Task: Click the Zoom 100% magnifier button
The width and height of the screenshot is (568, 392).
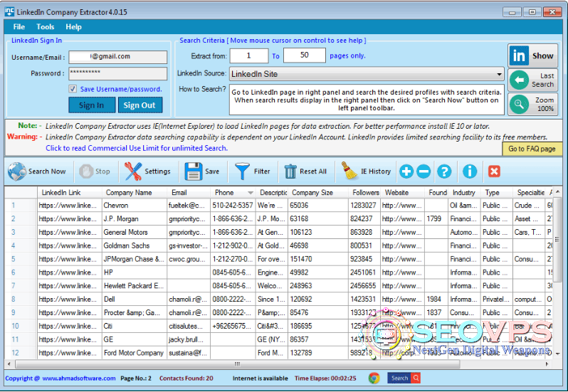Action: coord(533,105)
